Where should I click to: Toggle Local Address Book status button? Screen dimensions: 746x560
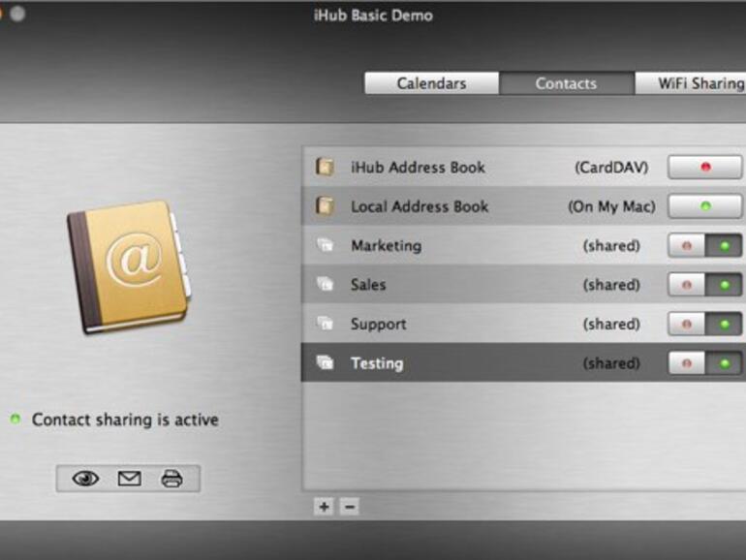click(705, 206)
